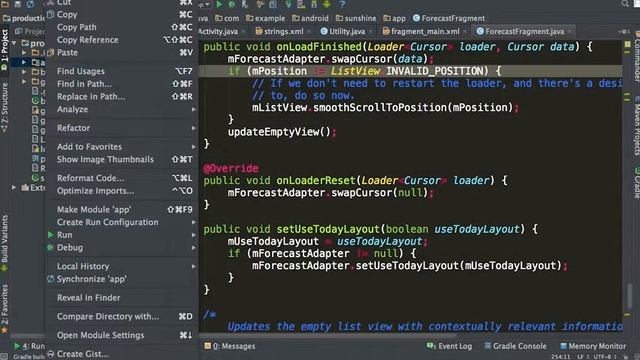Image resolution: width=640 pixels, height=360 pixels.
Task: Close the fragment_main.xml tab
Action: [x=464, y=31]
